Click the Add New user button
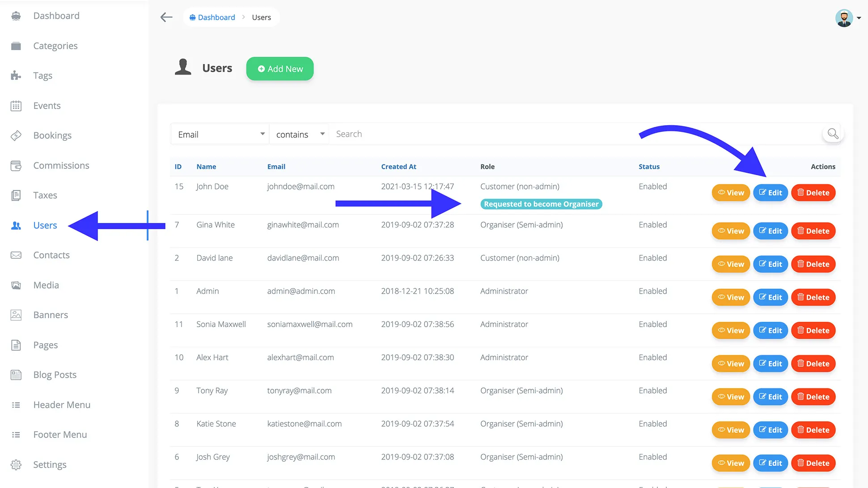The height and width of the screenshot is (488, 868). [x=280, y=69]
